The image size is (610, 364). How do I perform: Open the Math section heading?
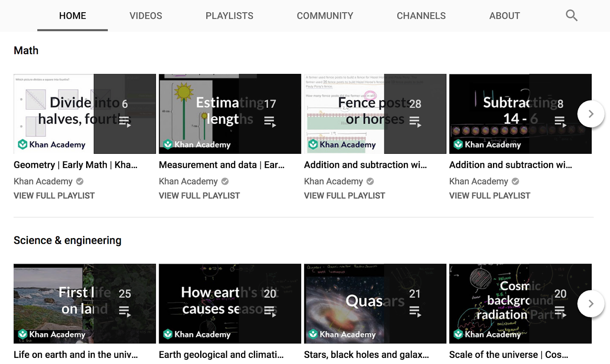(x=26, y=51)
